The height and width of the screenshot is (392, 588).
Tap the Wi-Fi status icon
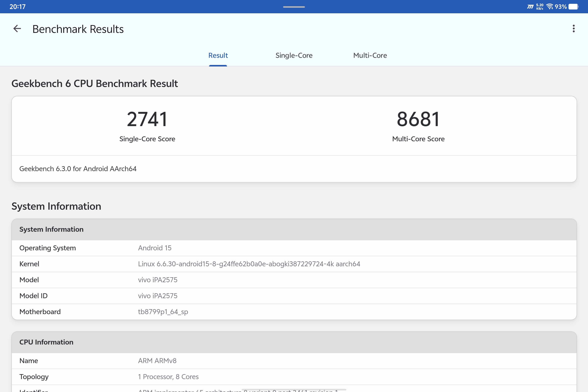[550, 6]
